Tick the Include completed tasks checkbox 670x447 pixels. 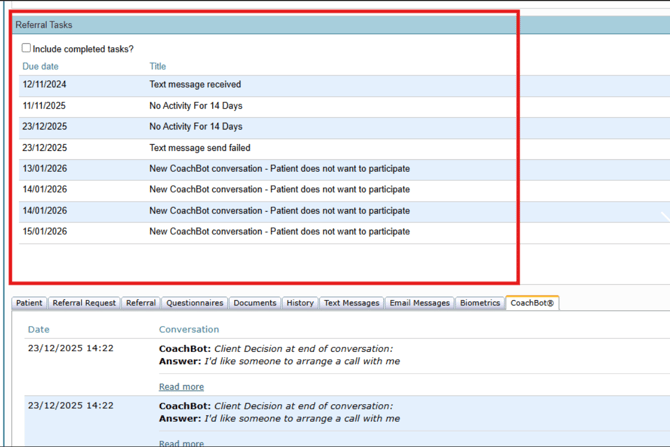point(26,48)
